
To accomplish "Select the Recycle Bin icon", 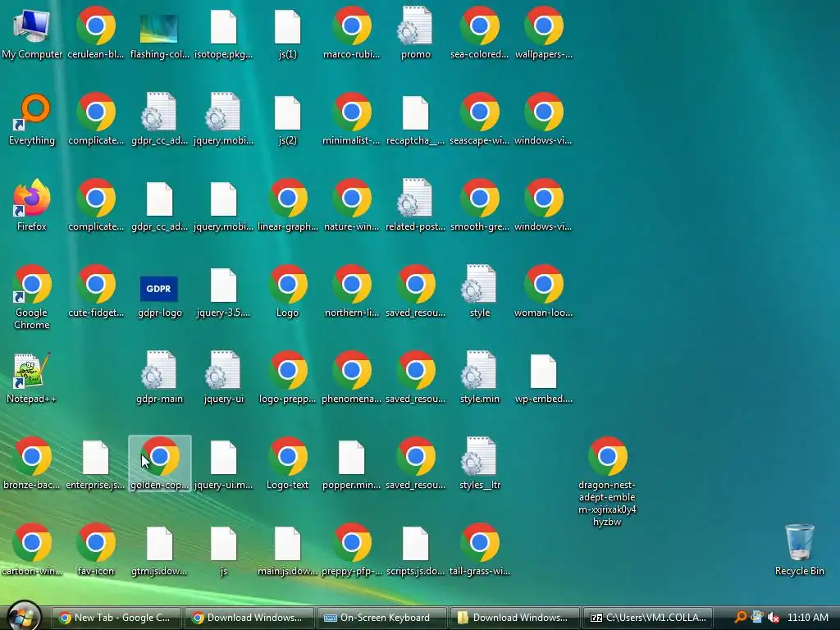I will tap(799, 550).
